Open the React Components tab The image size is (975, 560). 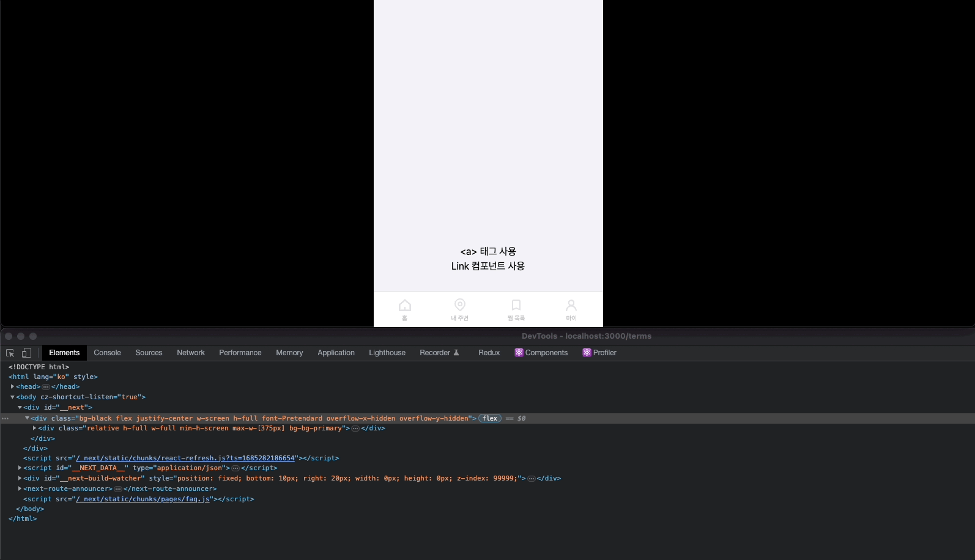(541, 353)
